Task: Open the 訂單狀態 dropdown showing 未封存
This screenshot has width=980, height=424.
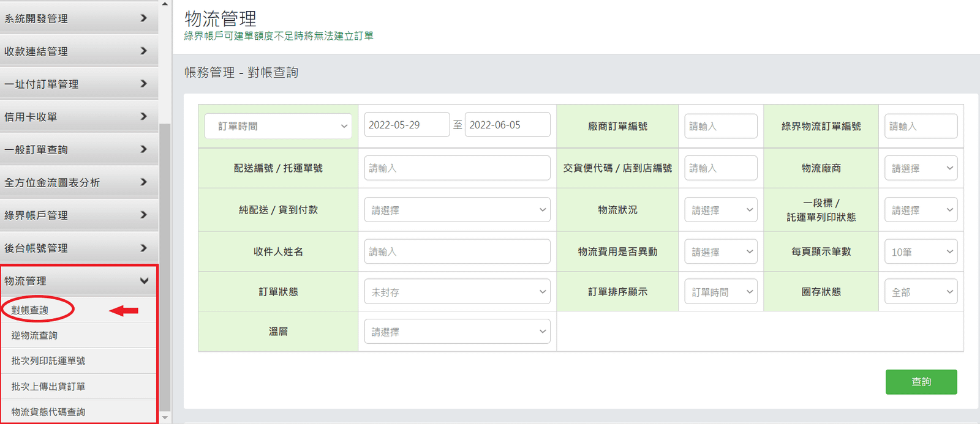Action: pos(457,292)
